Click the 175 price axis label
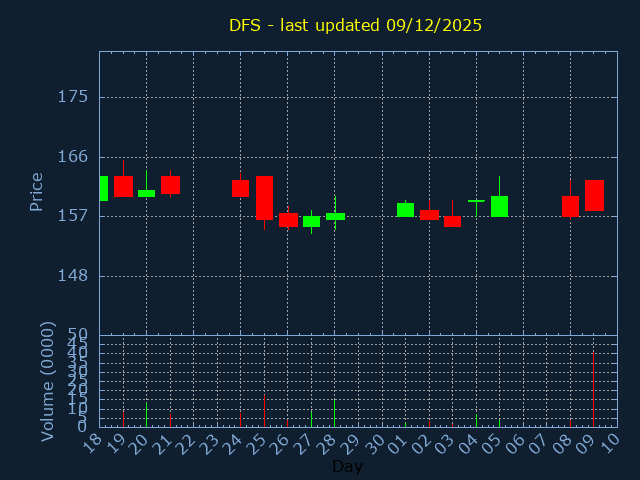640x480 pixels. coord(73,97)
